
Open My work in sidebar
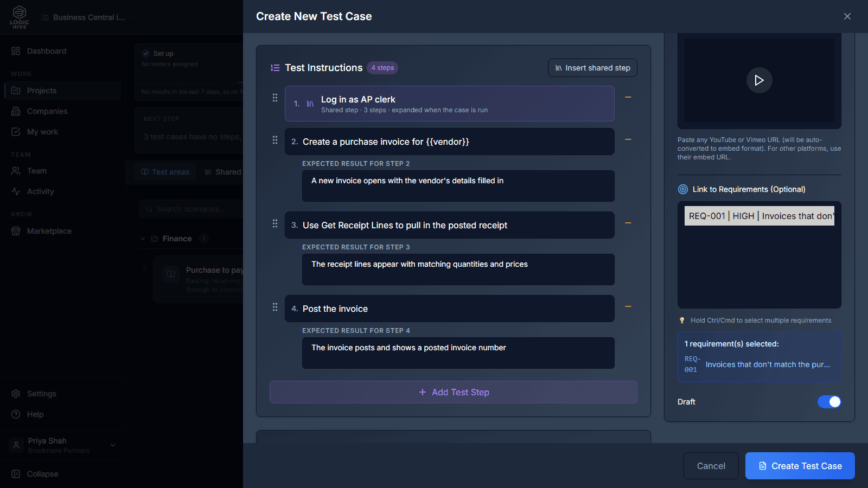pos(62,132)
